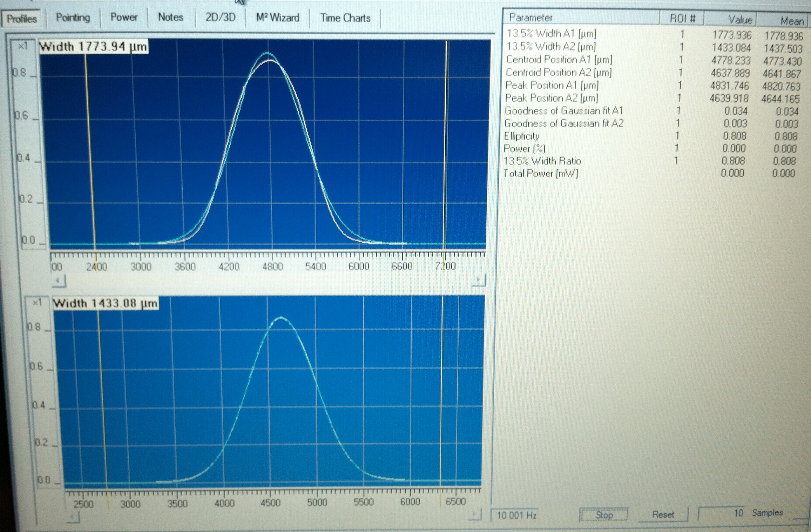This screenshot has height=532, width=811.
Task: Open the 2D/3D tab
Action: tap(220, 18)
